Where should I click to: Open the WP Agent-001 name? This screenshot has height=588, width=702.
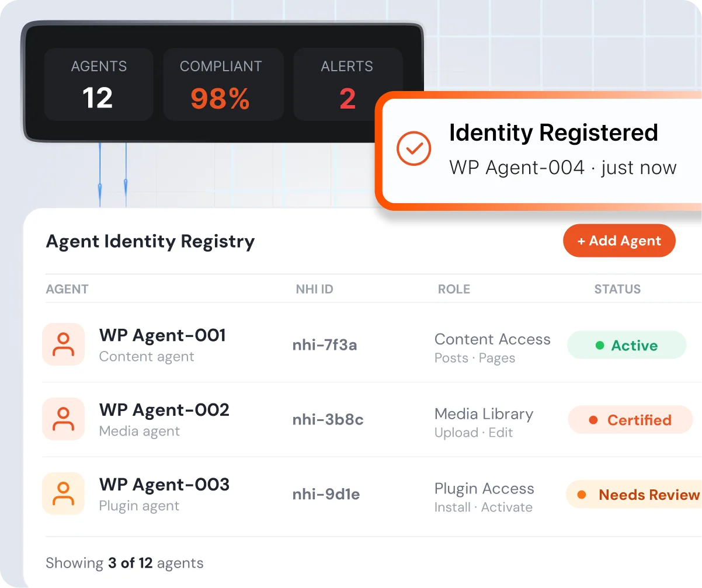(x=162, y=335)
